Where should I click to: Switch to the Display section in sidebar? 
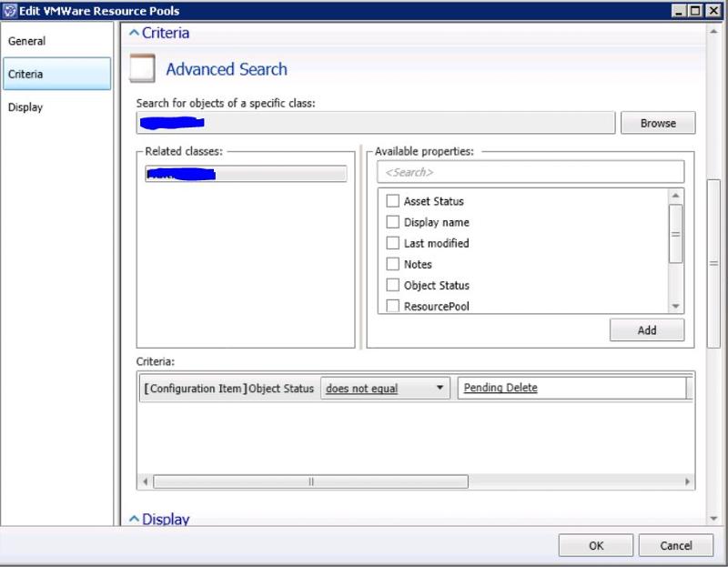pyautogui.click(x=25, y=107)
